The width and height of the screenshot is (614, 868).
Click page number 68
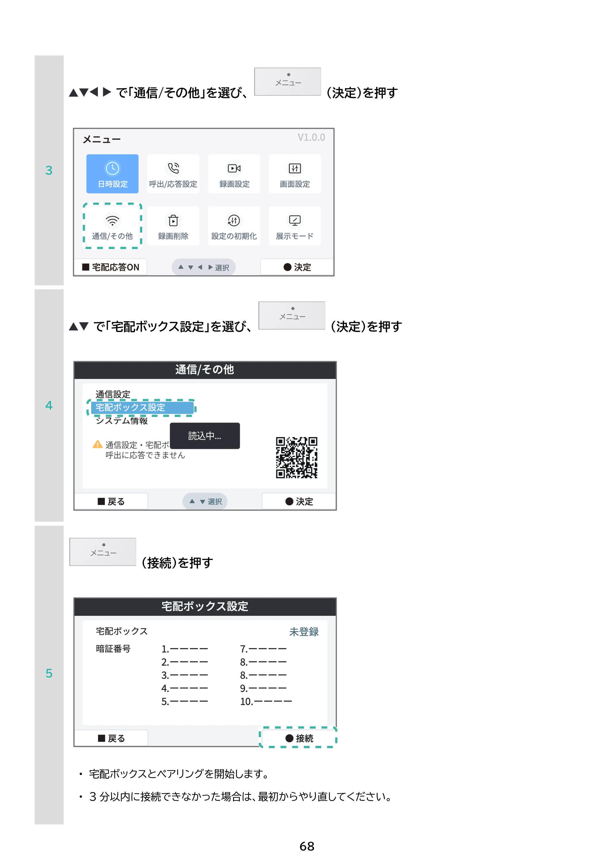pyautogui.click(x=307, y=847)
